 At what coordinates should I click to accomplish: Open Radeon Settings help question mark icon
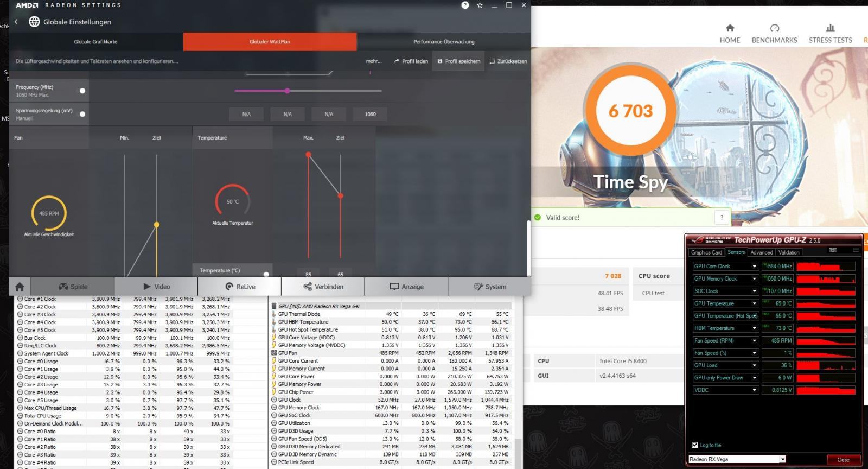(x=465, y=5)
